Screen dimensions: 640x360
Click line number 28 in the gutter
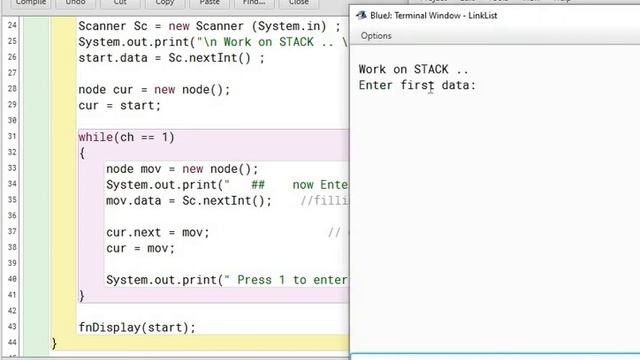12,89
